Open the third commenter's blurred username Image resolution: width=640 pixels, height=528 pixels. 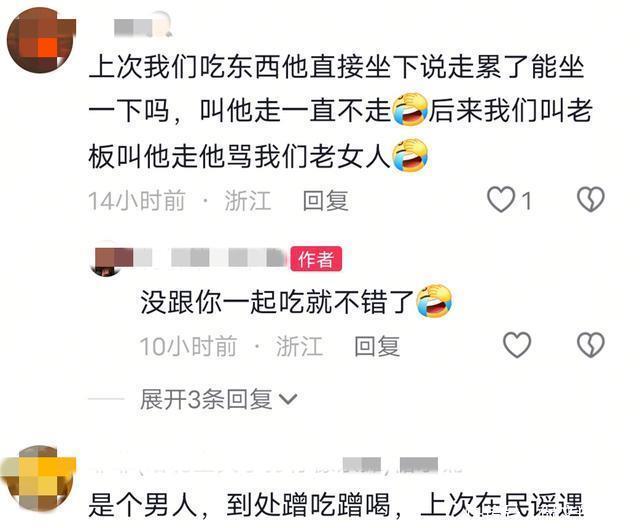[x=276, y=466]
